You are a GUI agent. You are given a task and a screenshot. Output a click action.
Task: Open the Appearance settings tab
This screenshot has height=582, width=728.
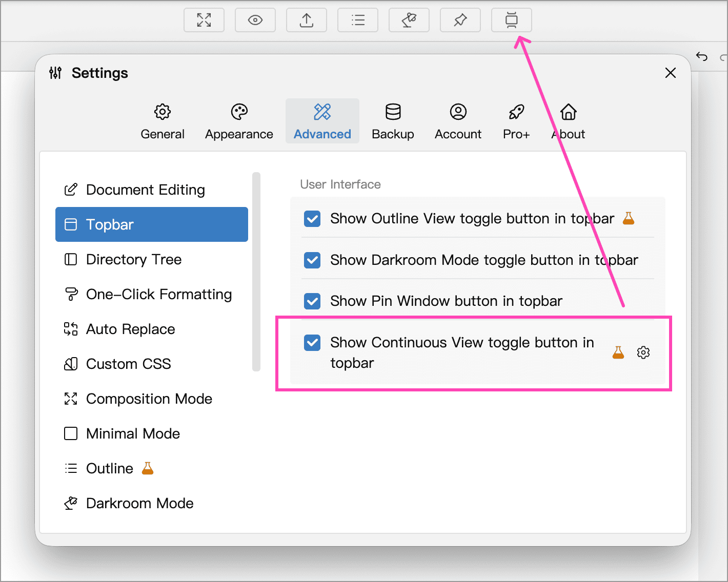239,121
